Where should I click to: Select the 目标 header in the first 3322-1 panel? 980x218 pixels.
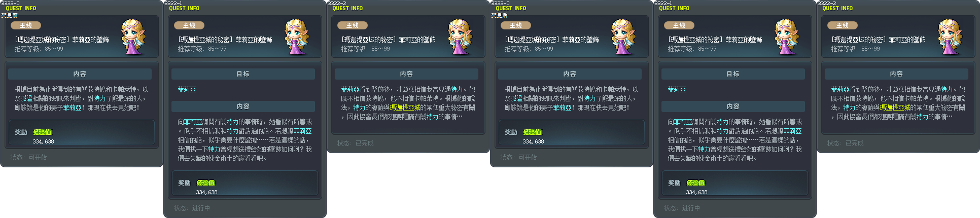click(243, 74)
